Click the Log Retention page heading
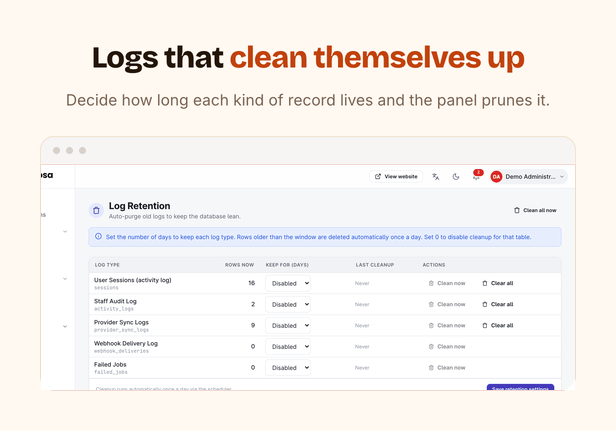This screenshot has height=431, width=616. [139, 206]
